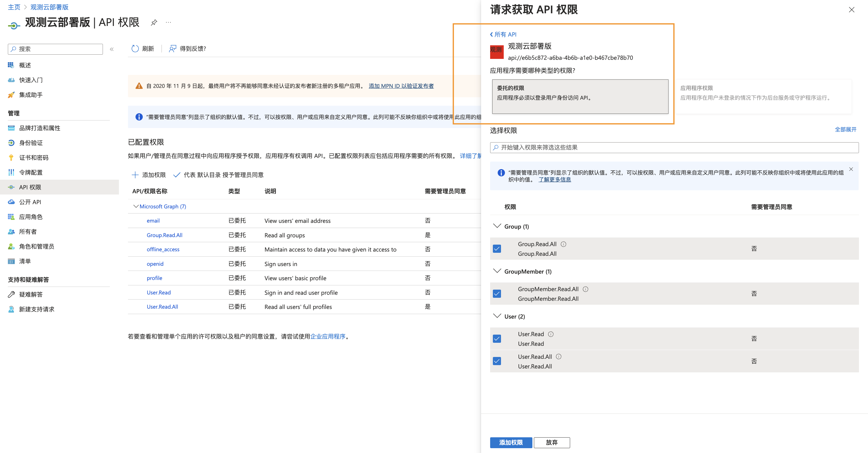The width and height of the screenshot is (868, 453).
Task: Click the 身份验证 icon
Action: pyautogui.click(x=11, y=143)
